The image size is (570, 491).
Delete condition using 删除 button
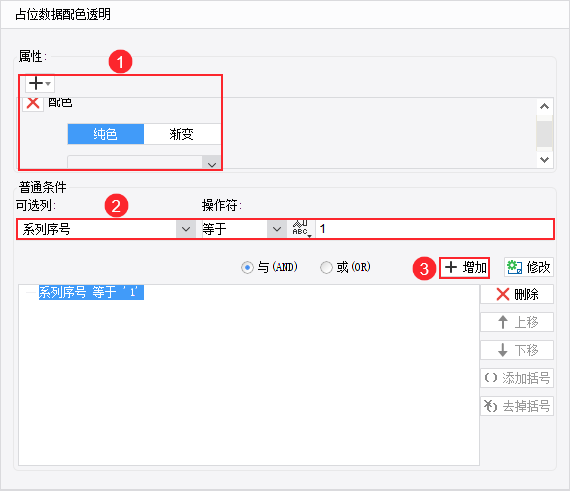coord(517,294)
